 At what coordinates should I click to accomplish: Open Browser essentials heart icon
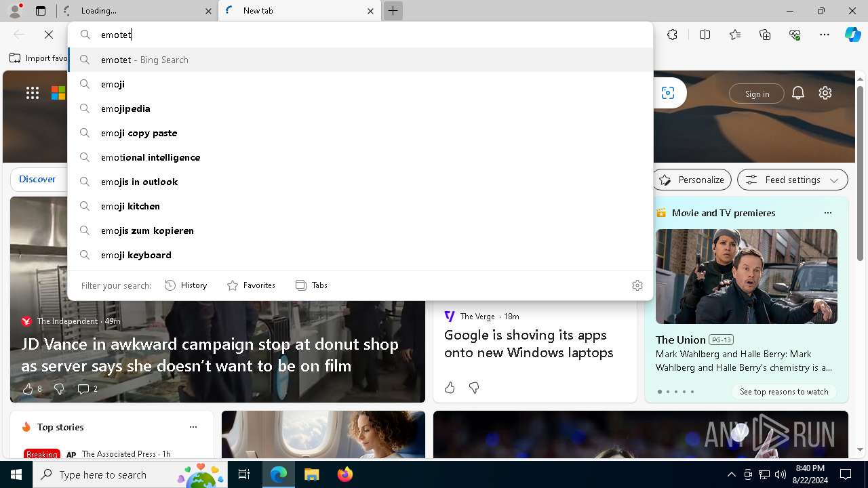(x=795, y=35)
